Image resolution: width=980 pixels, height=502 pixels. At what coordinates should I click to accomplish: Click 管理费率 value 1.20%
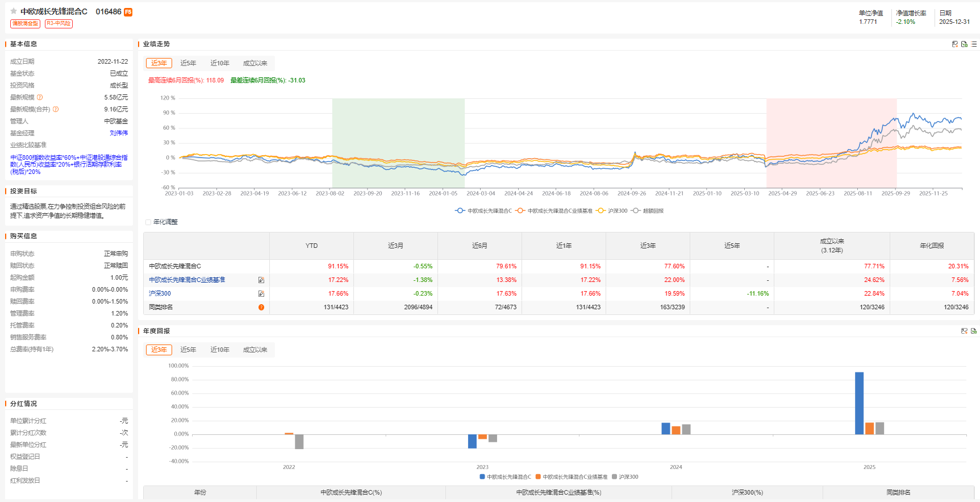[119, 313]
